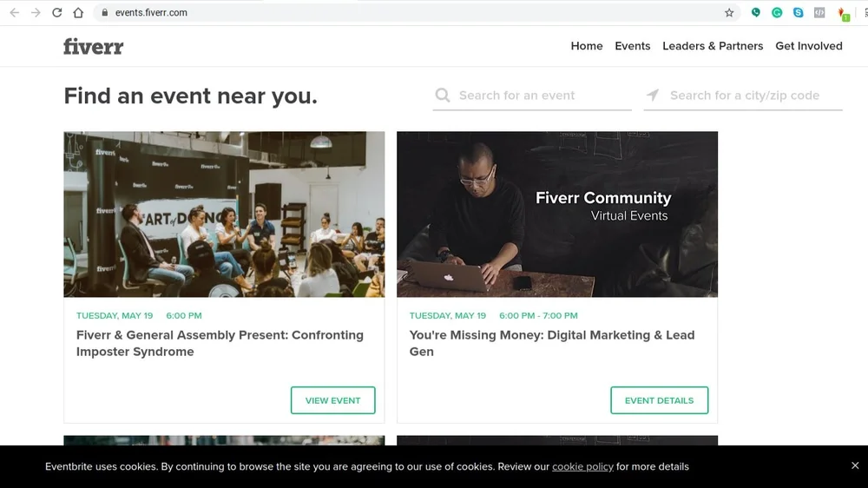Go back with the browser back arrow
This screenshot has width=868, height=488.
15,13
